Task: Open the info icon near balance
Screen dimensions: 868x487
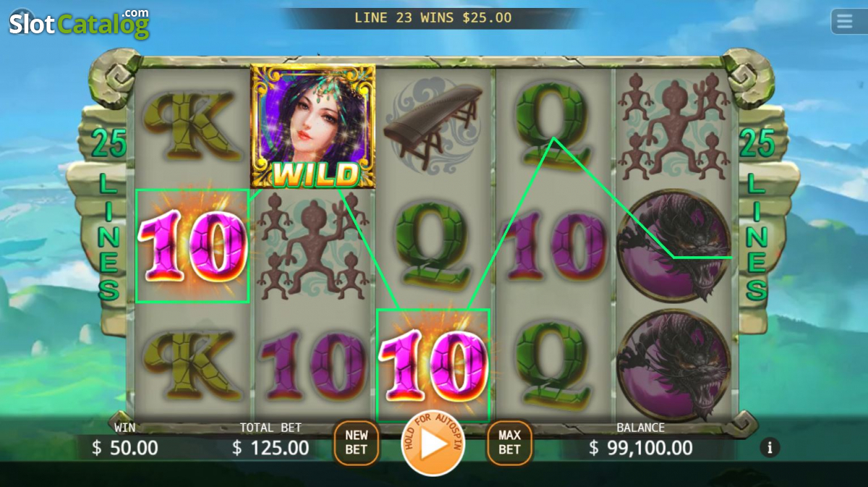Action: [770, 447]
